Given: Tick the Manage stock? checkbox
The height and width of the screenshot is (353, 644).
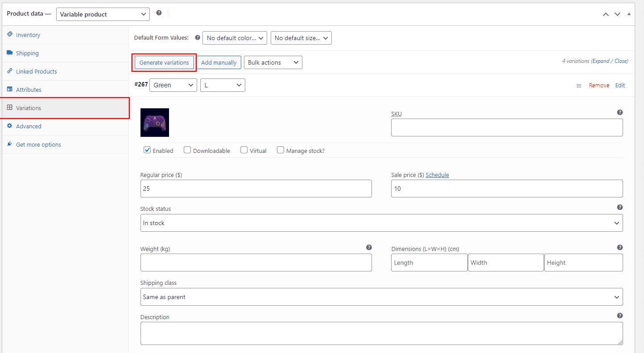Looking at the screenshot, I should [281, 150].
